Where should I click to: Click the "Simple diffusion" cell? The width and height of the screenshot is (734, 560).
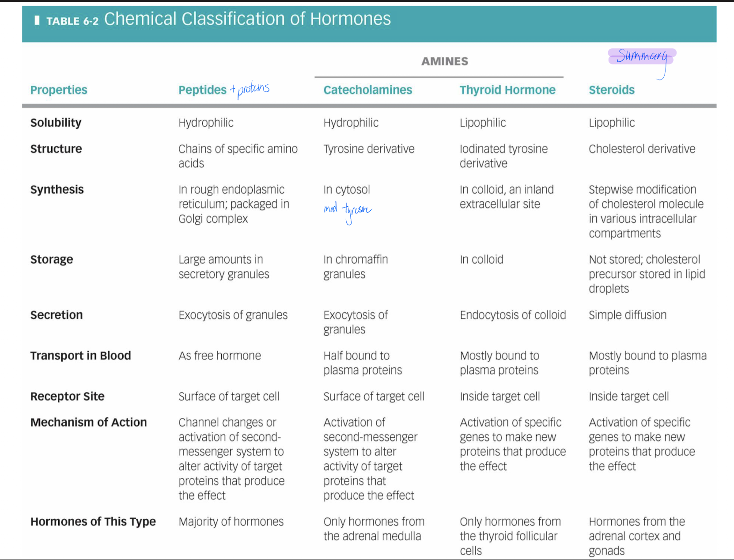(627, 315)
